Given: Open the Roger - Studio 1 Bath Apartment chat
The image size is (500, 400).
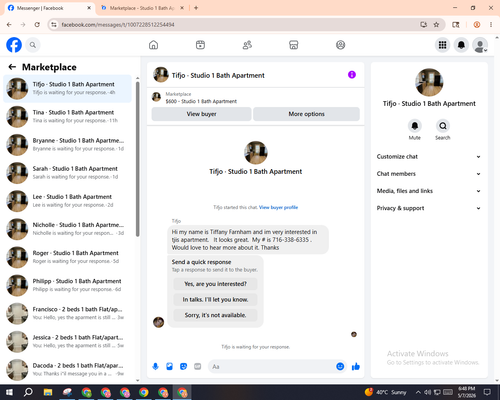Looking at the screenshot, I should click(x=67, y=257).
